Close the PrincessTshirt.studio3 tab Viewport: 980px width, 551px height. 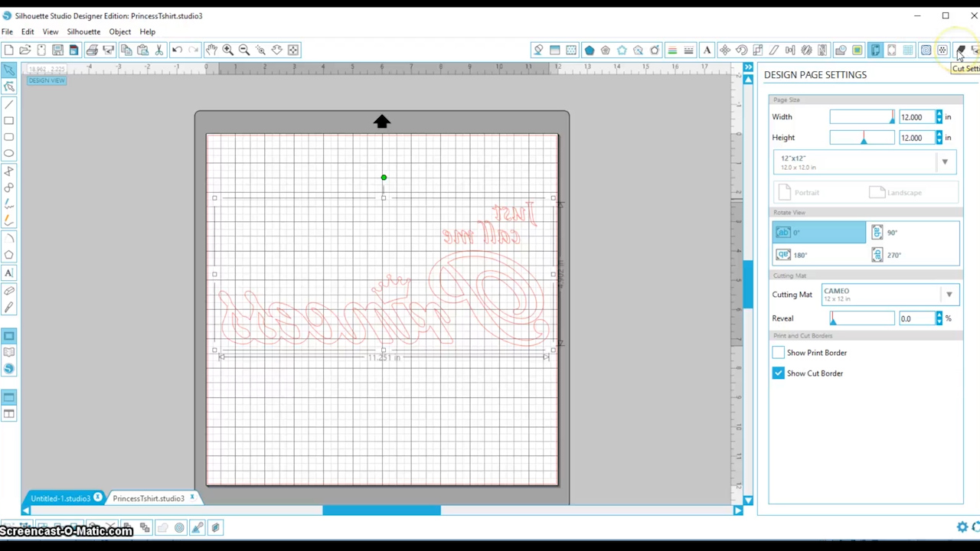coord(192,498)
